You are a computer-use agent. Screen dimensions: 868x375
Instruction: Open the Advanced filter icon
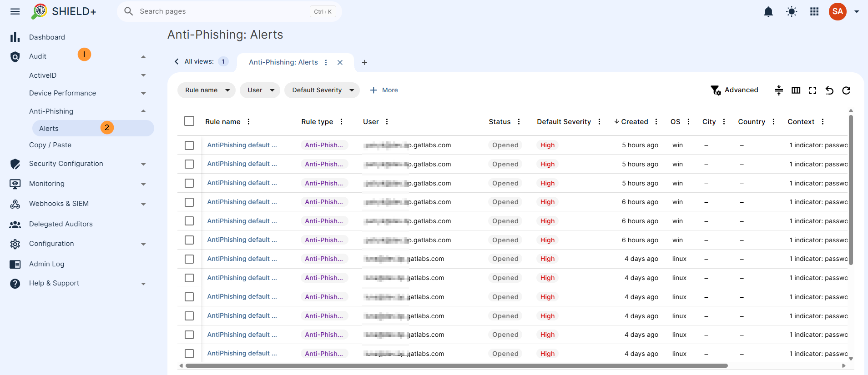pyautogui.click(x=716, y=90)
